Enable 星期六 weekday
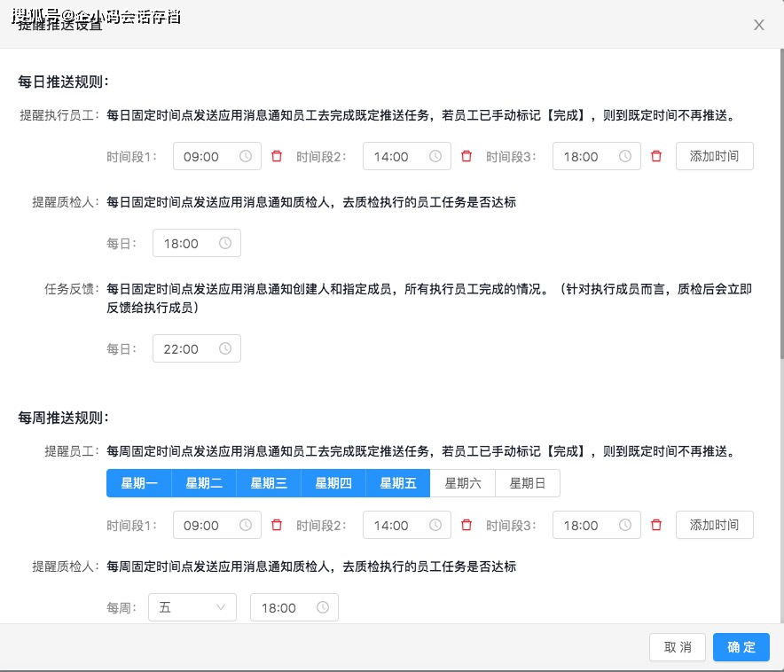This screenshot has width=784, height=672. pyautogui.click(x=462, y=483)
